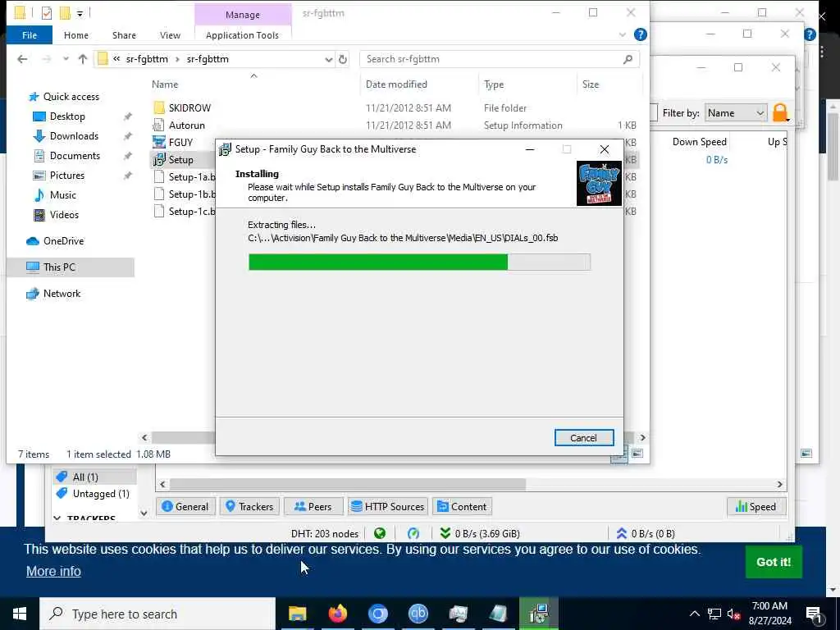Sort files by Size column
Image resolution: width=840 pixels, height=630 pixels.
coord(591,84)
